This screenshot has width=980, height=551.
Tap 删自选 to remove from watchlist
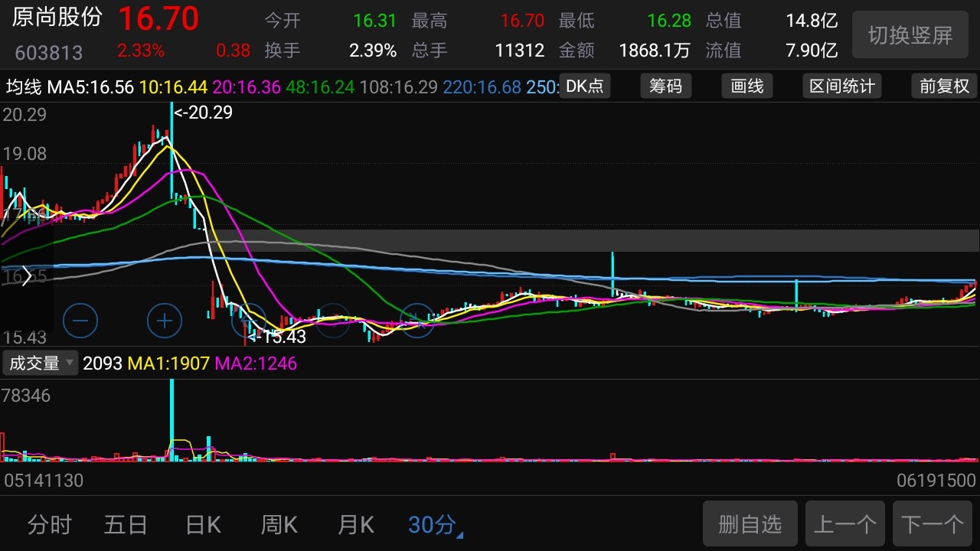coord(750,524)
